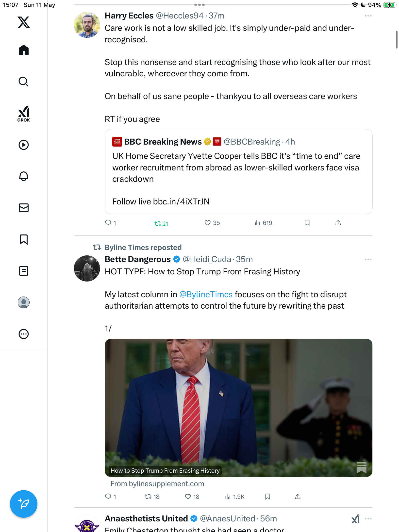Screen dimensions: 399x532
Task: Tap the X logo home tab
Action: pos(24,22)
